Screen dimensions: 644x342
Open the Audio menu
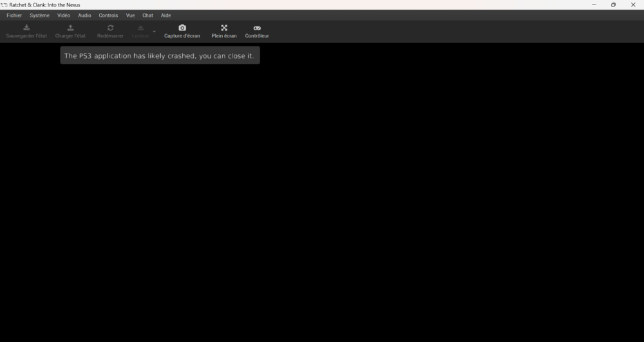pos(84,15)
